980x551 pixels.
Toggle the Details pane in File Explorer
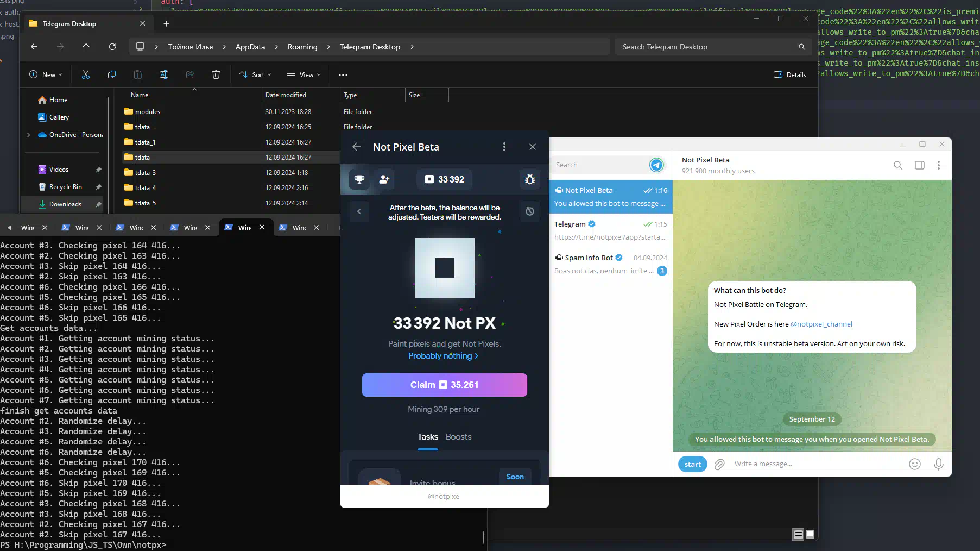tap(790, 75)
